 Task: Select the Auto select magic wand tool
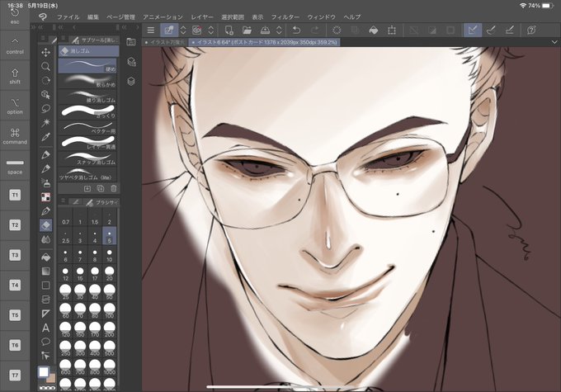pos(45,123)
